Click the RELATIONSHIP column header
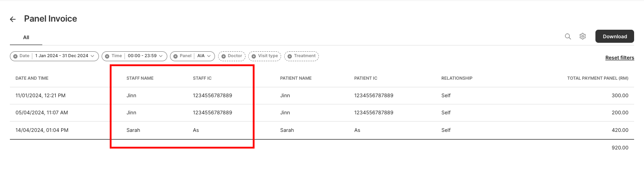644x176 pixels. [457, 78]
